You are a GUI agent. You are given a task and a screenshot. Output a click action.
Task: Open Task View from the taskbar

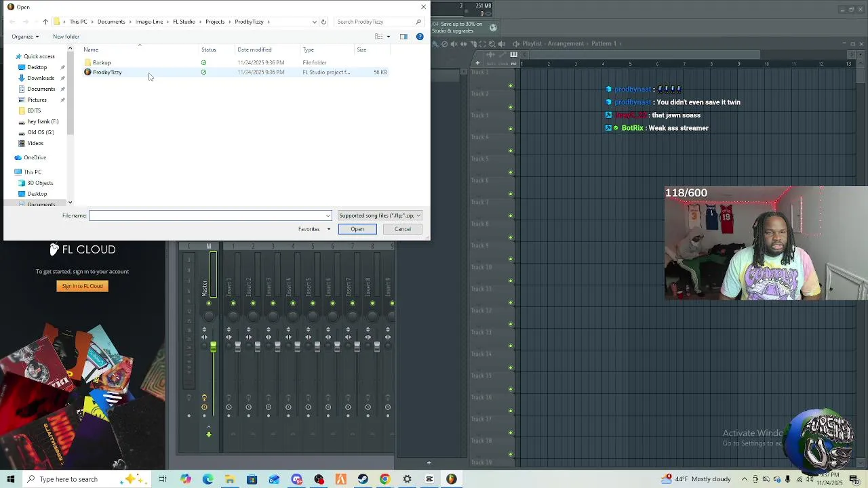click(x=163, y=479)
